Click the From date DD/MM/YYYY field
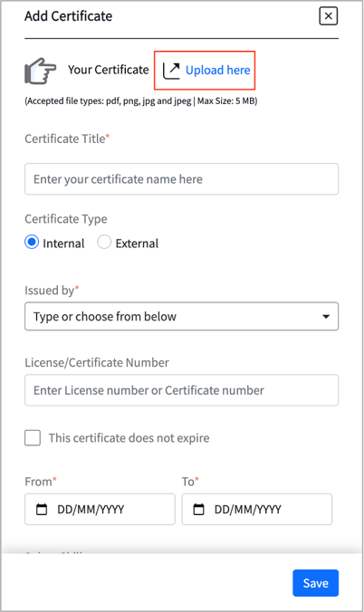 click(100, 510)
